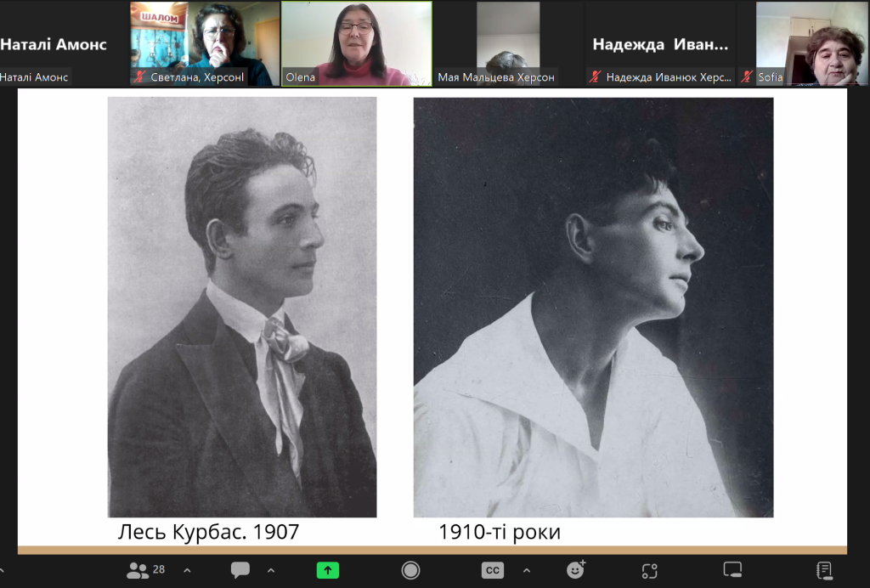Viewport: 870px width, 588px height.
Task: Expand the caption settings chevron
Action: [526, 570]
